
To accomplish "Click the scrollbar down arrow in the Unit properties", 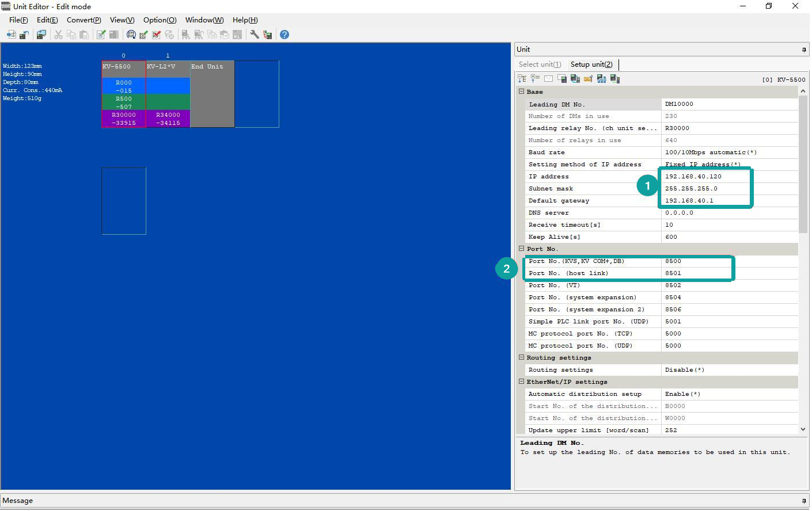I will pos(803,429).
